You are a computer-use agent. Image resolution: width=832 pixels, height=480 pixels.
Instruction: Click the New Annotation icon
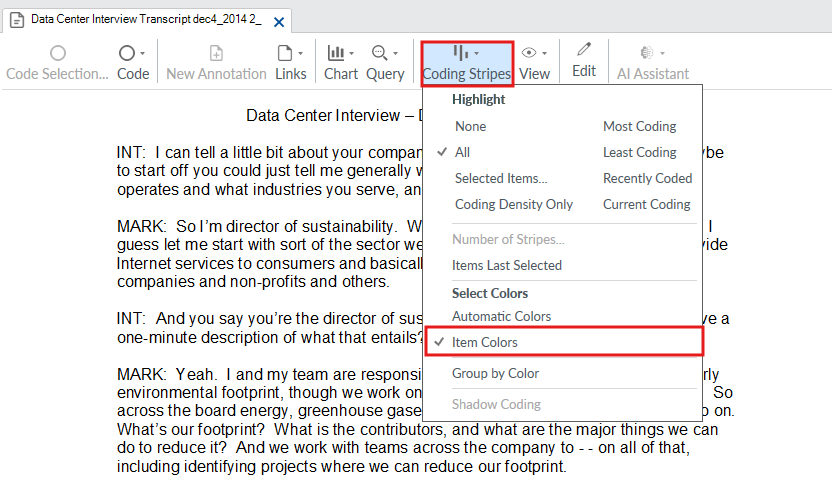(x=216, y=53)
